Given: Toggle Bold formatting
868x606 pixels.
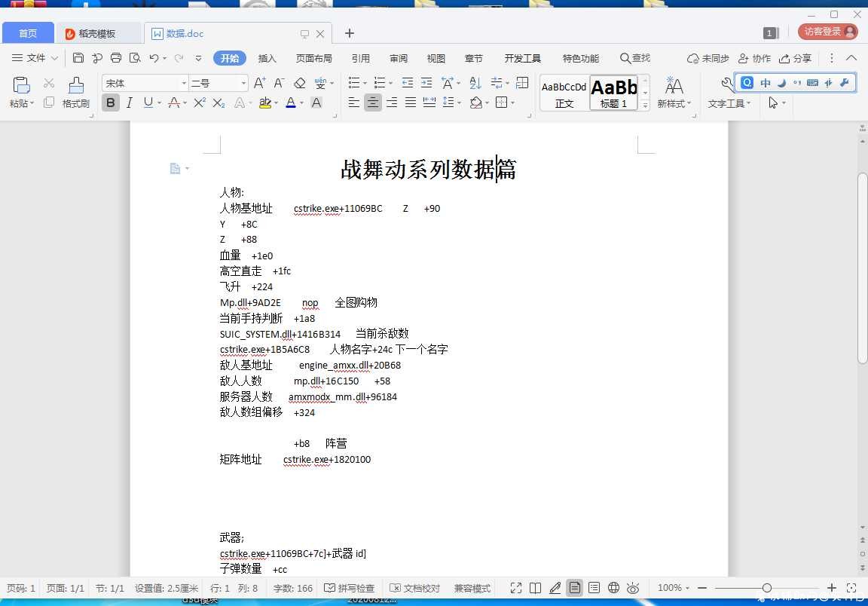Looking at the screenshot, I should pos(111,103).
